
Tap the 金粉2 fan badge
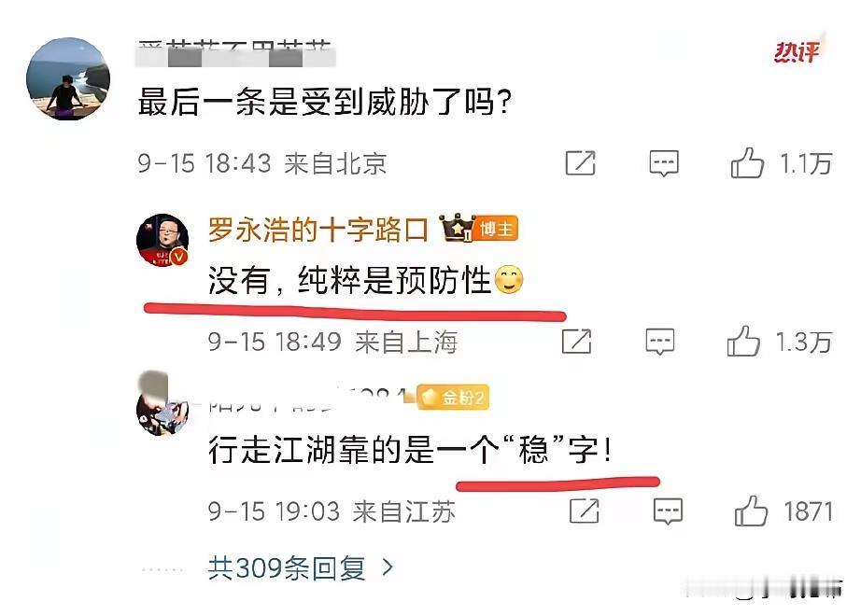454,397
